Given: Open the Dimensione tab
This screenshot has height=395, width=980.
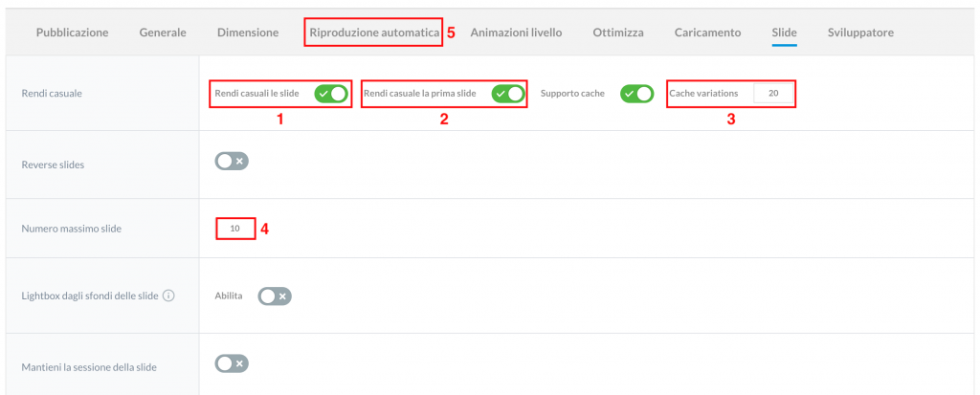Looking at the screenshot, I should pyautogui.click(x=248, y=33).
